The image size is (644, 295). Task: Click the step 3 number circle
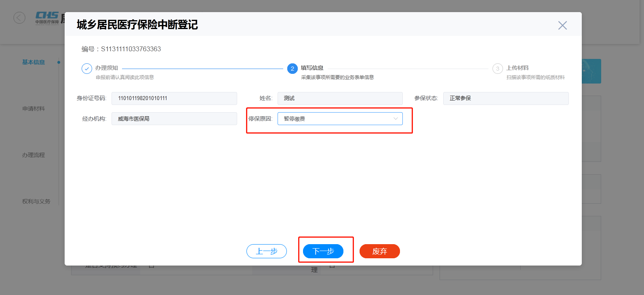[x=497, y=69]
